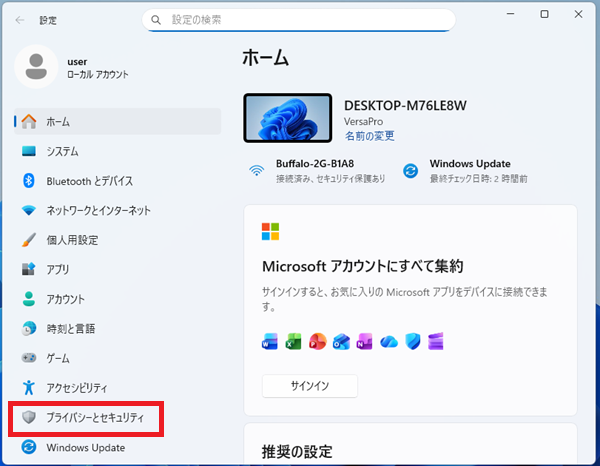The height and width of the screenshot is (466, 600).
Task: Click the Outlook app icon
Action: [341, 341]
